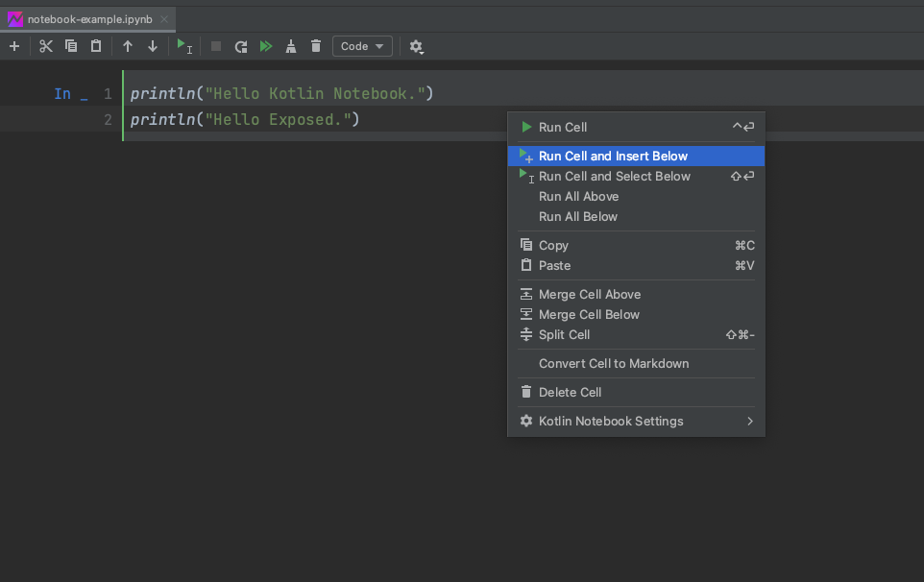Move the cell up with the arrow icon
The width and height of the screenshot is (924, 582).
(x=127, y=45)
